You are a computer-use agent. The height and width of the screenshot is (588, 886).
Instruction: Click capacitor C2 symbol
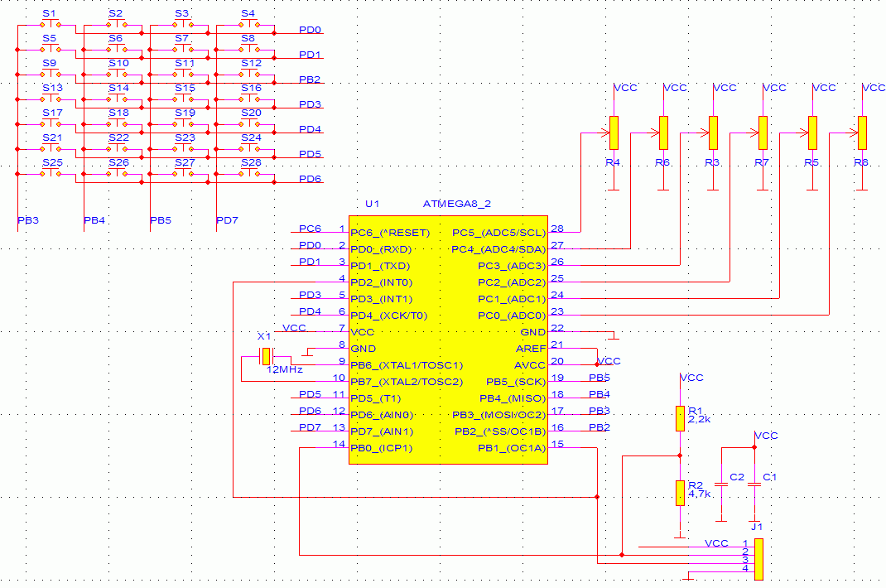[x=721, y=484]
